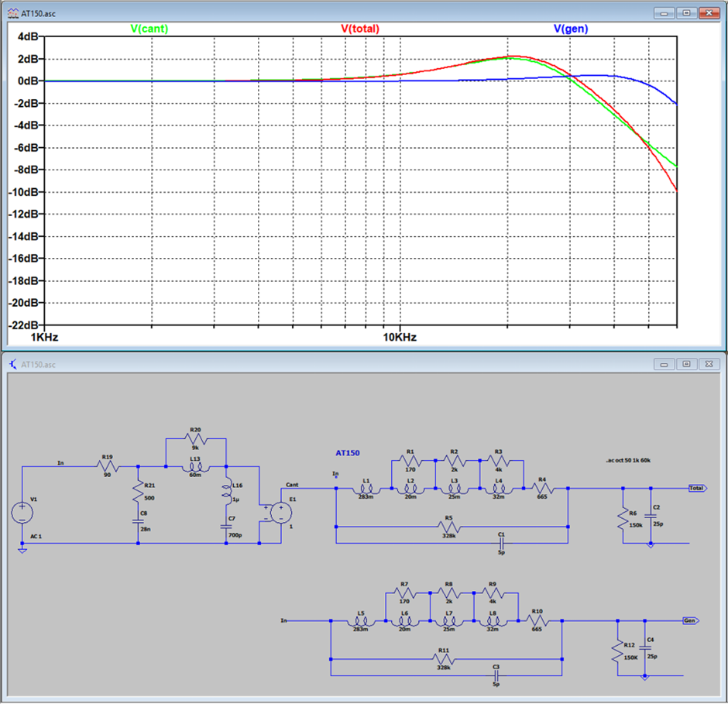The image size is (728, 704).
Task: Click voltage source V1 symbol in schematic
Action: 22,513
